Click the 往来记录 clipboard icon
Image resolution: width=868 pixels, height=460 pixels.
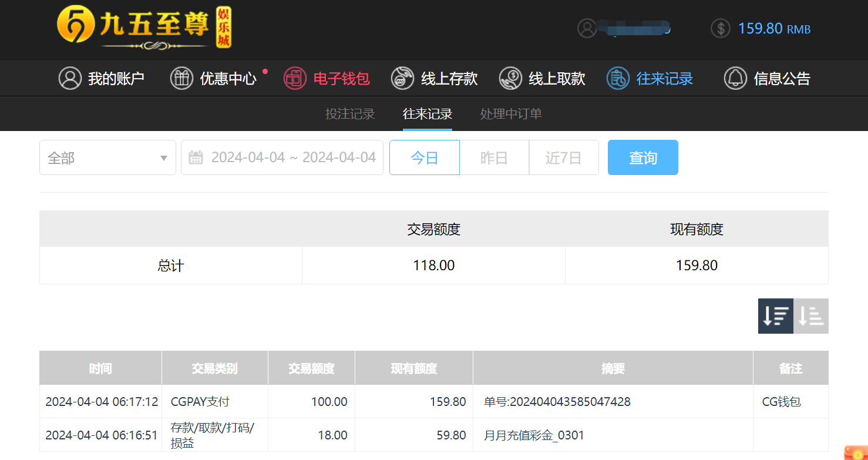pyautogui.click(x=618, y=78)
